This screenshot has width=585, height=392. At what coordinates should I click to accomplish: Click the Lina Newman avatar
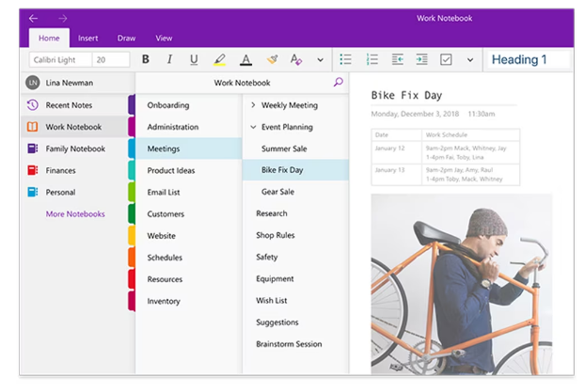(x=33, y=83)
